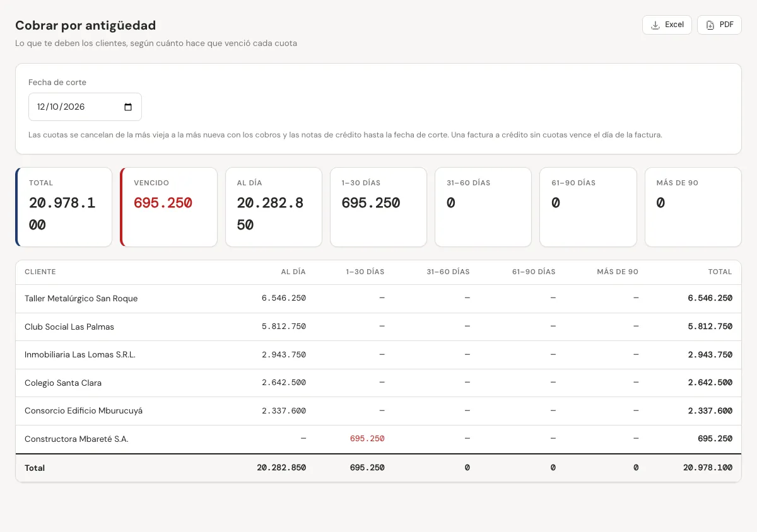The height and width of the screenshot is (532, 757).
Task: Select the TOTAL summary card
Action: point(64,207)
